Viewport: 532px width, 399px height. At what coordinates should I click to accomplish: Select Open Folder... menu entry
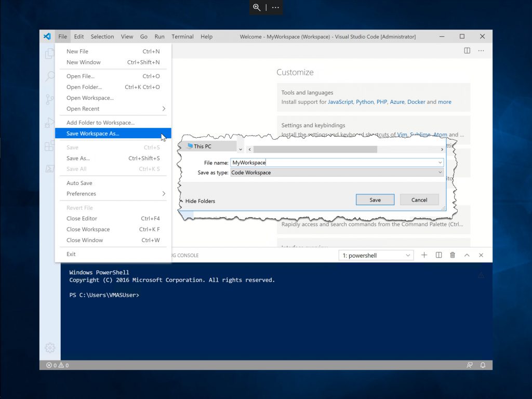(113, 87)
